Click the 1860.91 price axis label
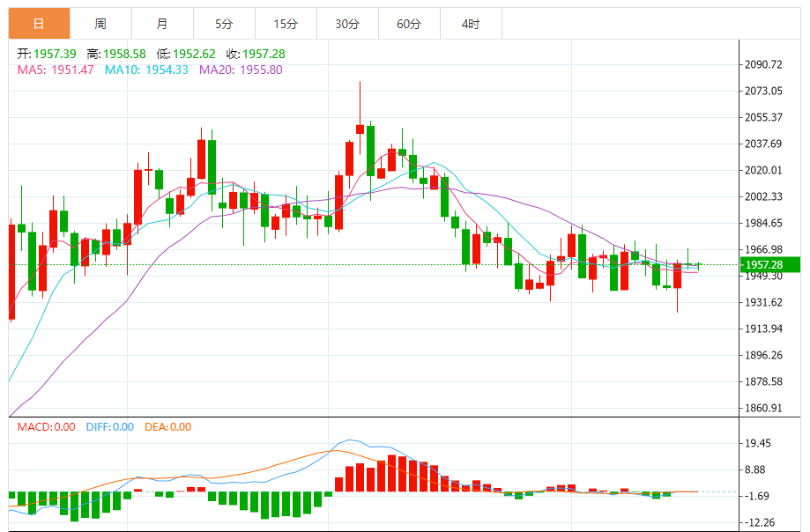Screen dimensions: 810x532 pyautogui.click(x=763, y=408)
